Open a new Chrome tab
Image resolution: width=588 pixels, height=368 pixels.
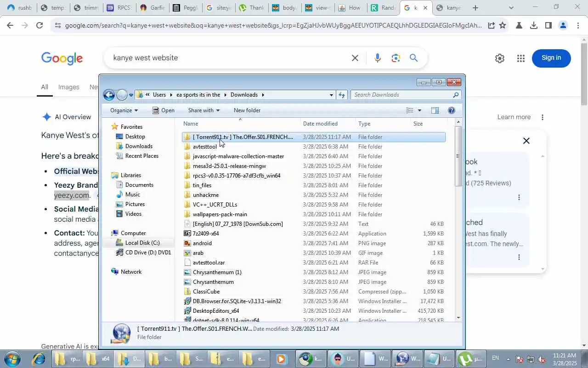click(x=475, y=8)
